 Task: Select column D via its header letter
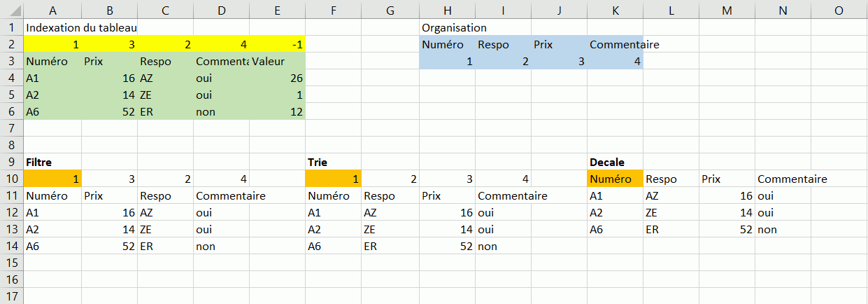tap(221, 10)
